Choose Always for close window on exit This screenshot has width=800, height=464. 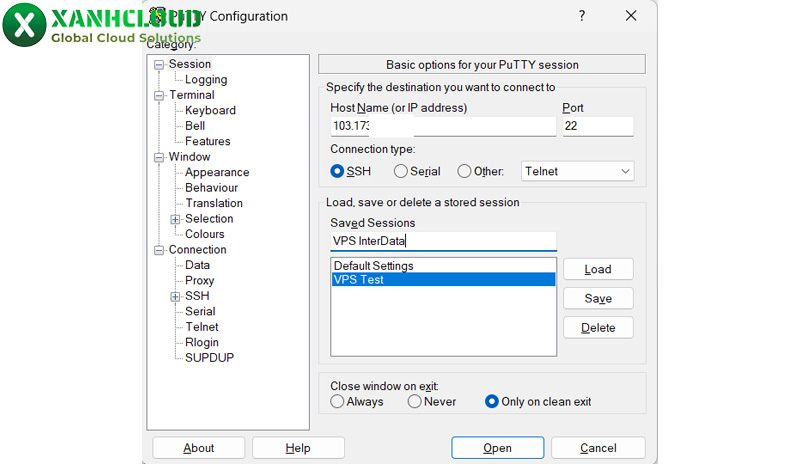pos(337,402)
